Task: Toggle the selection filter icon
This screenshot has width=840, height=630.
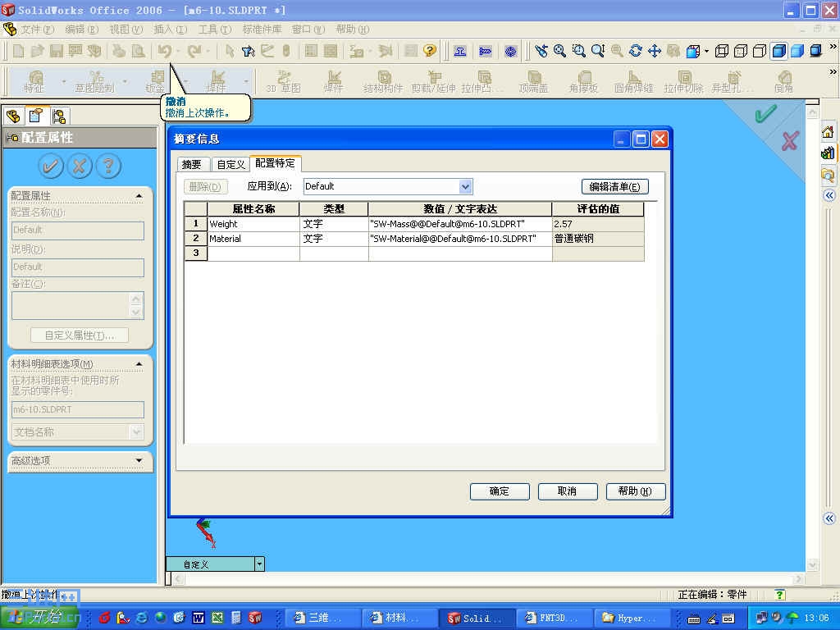Action: point(248,51)
